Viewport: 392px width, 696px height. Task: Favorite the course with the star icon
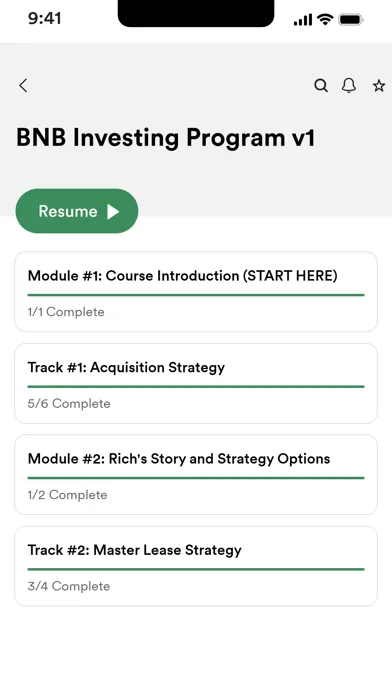tap(379, 85)
